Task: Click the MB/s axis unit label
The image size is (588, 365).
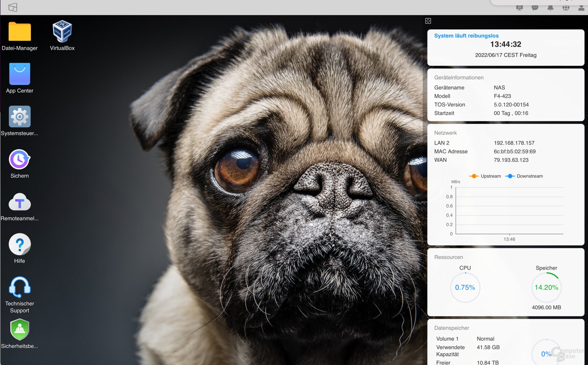Action: click(456, 182)
